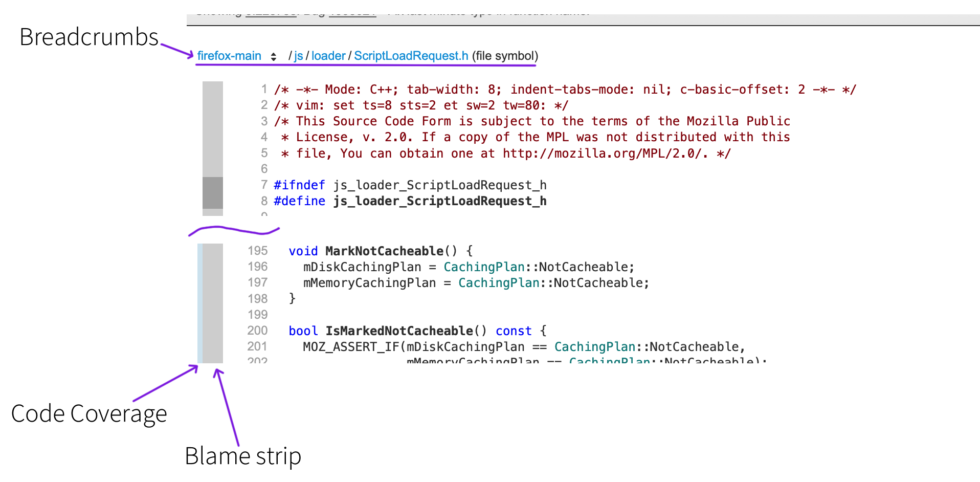980x482 pixels.
Task: Select line number 1
Action: pos(264,90)
